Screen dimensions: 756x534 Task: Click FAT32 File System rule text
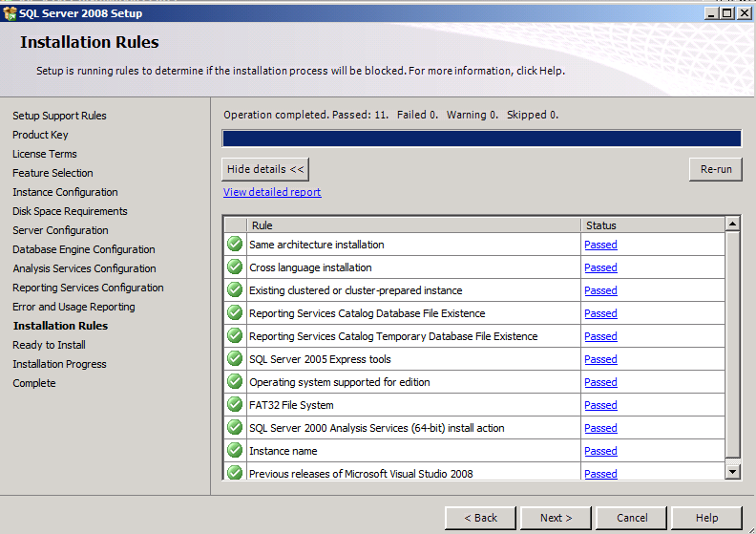point(291,405)
